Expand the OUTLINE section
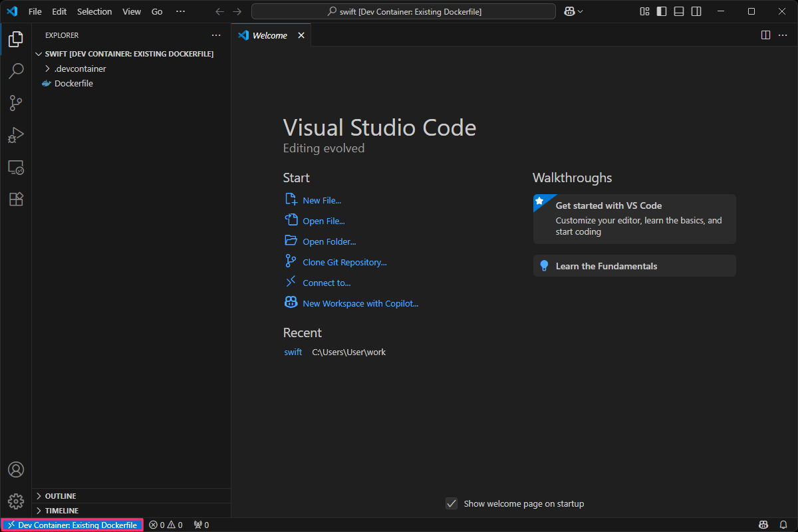Image resolution: width=798 pixels, height=532 pixels. click(x=132, y=496)
